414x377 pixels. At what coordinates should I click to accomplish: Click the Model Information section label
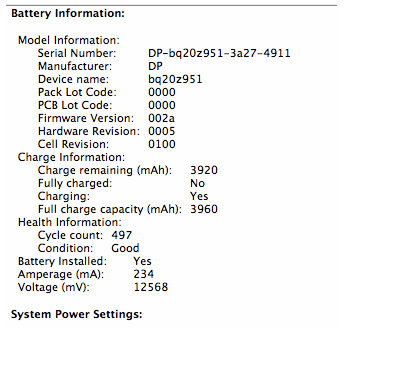click(69, 40)
